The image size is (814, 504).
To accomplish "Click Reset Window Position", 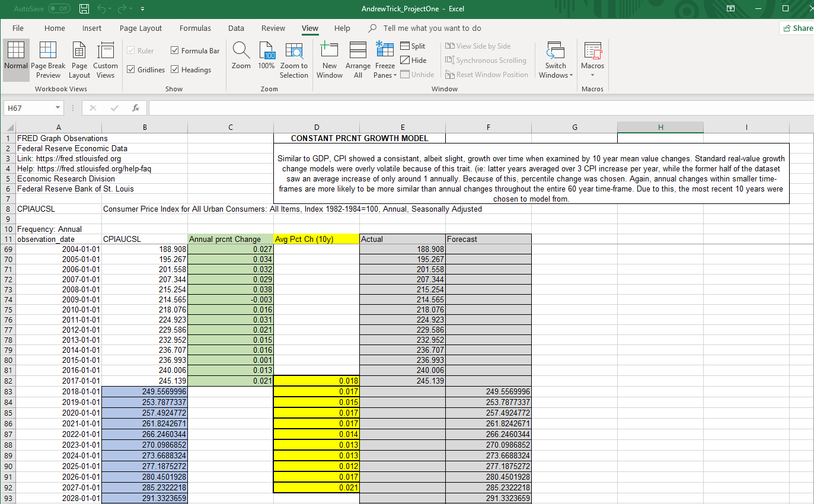I will point(486,75).
